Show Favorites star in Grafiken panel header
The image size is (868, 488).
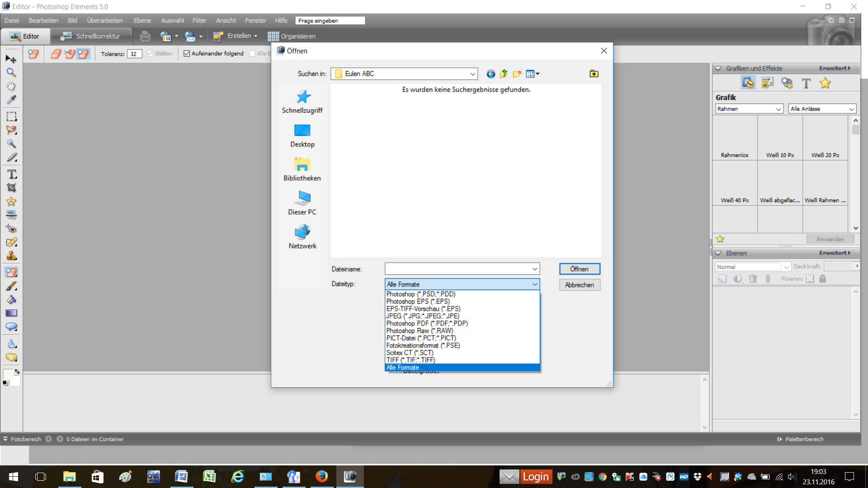[x=825, y=83]
